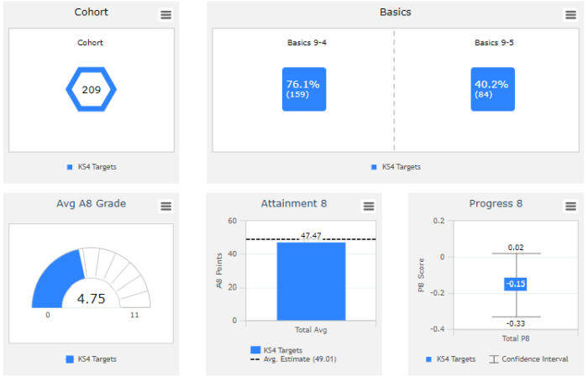The width and height of the screenshot is (588, 382).
Task: Hide the Avg. Estimate (49.01) legend line
Action: tap(294, 360)
